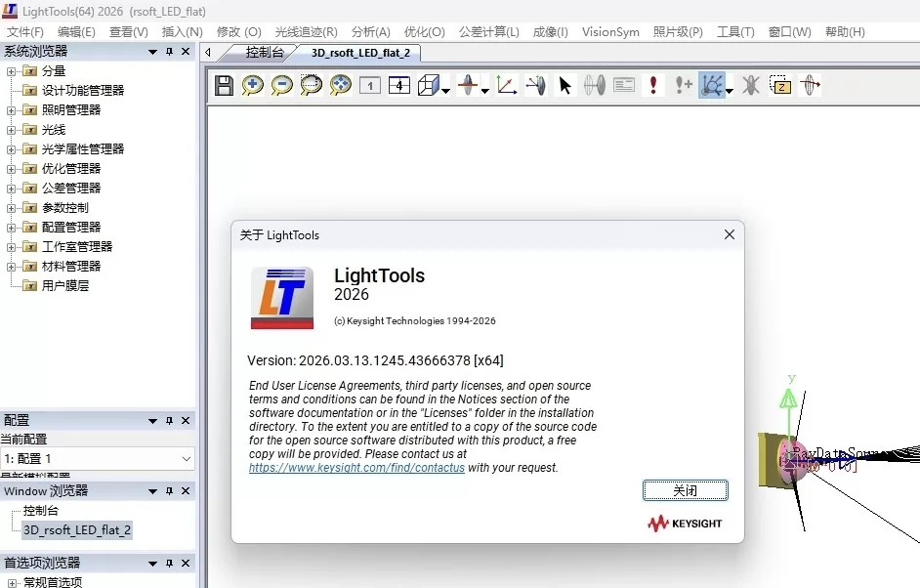Open the 光线追迹(R) menu

coord(307,31)
